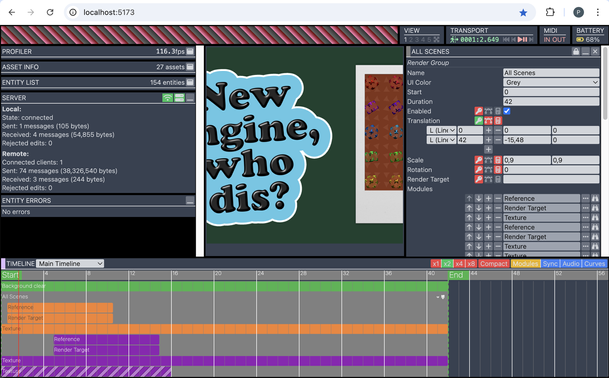Toggle the Compact timeline mode

(493, 263)
